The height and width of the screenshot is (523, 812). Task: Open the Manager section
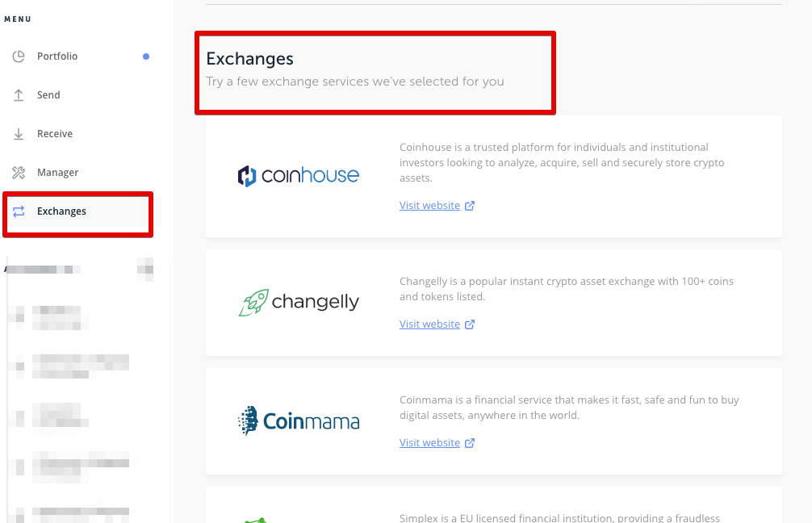click(58, 173)
